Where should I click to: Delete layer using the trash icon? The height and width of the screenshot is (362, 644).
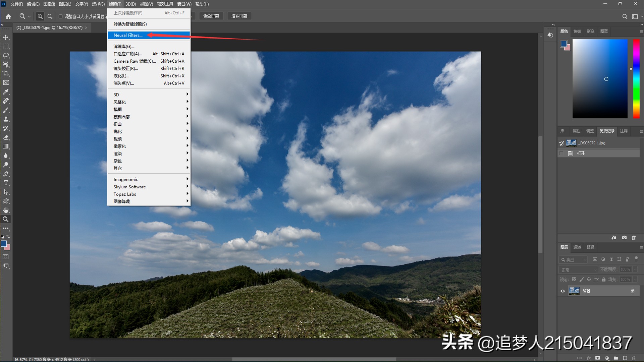click(x=634, y=358)
